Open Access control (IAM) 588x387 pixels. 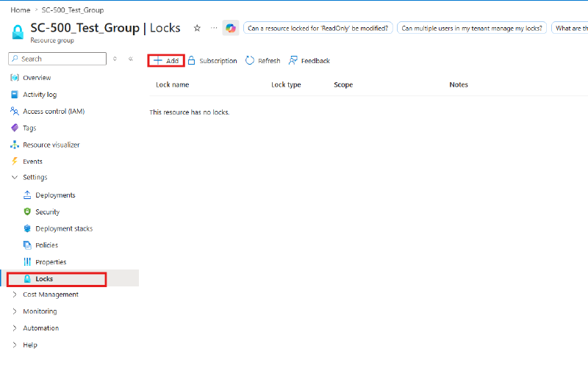pos(54,112)
